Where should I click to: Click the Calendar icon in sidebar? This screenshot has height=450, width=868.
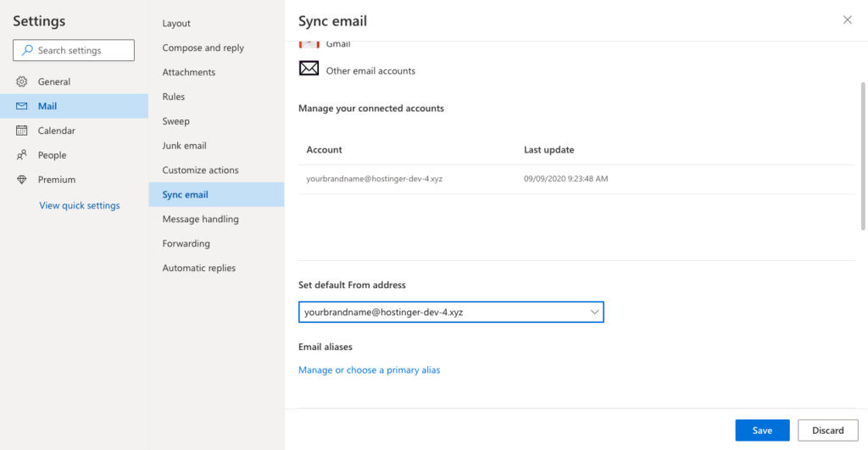click(x=21, y=131)
